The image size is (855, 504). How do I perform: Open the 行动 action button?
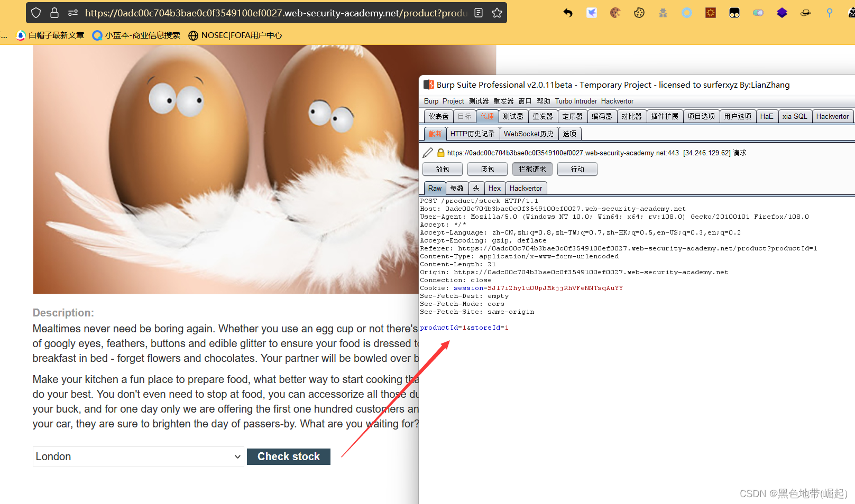(577, 169)
